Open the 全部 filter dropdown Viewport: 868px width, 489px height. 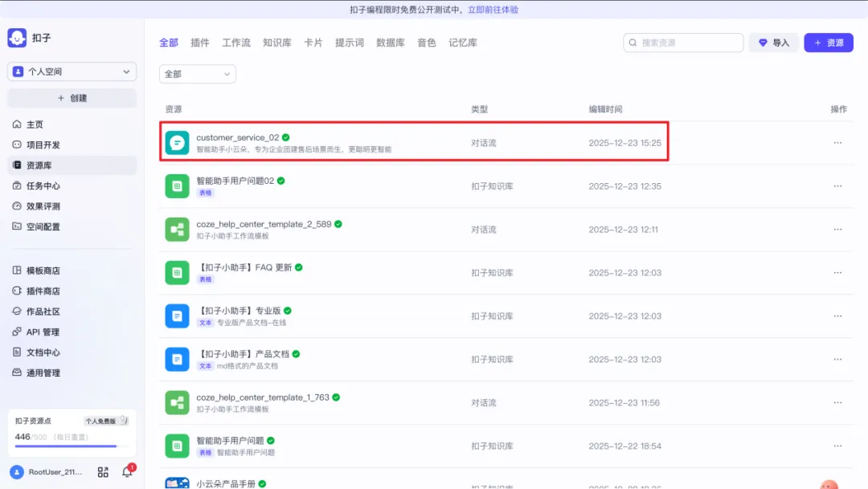pos(198,74)
